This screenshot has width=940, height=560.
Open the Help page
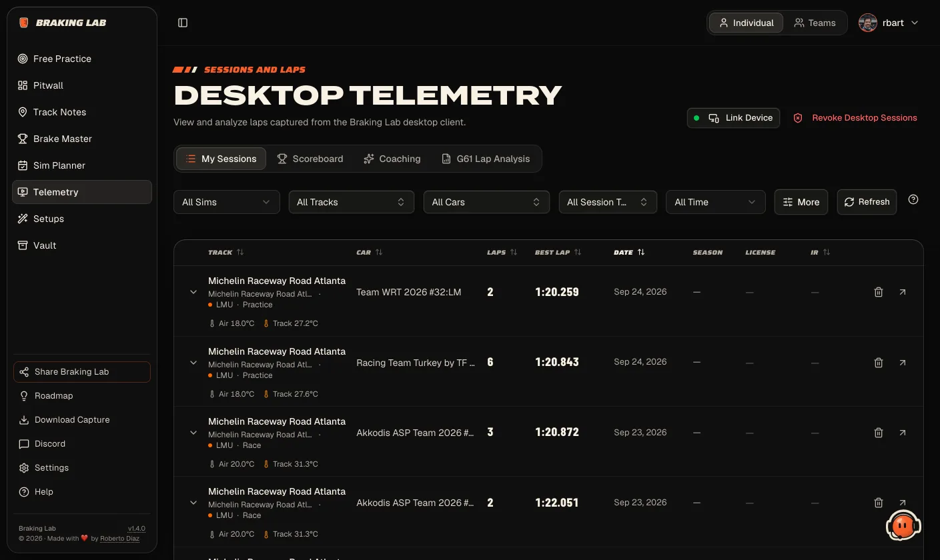(82, 492)
